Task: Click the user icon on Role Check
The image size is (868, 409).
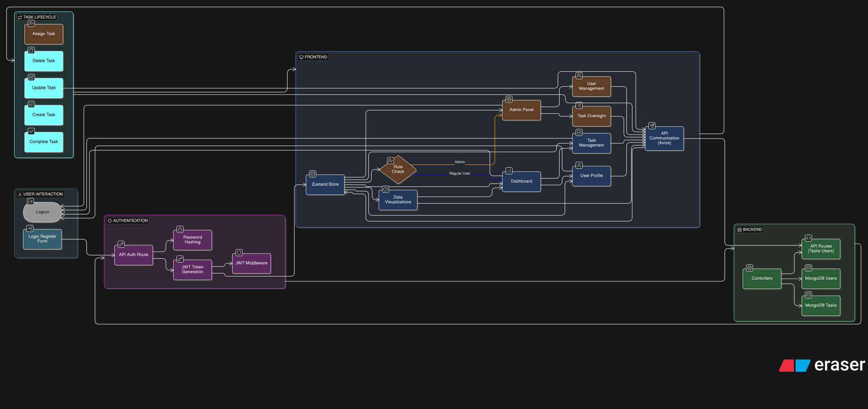Action: 390,161
